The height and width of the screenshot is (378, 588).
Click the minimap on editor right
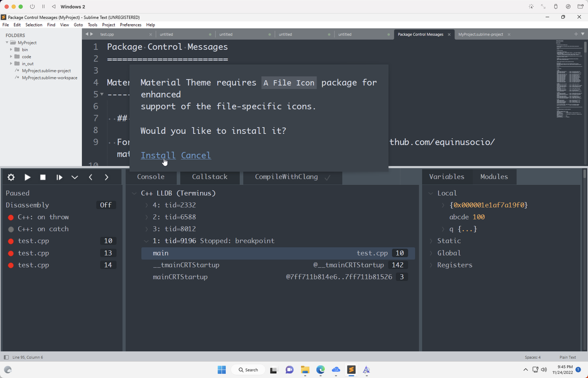[570, 79]
